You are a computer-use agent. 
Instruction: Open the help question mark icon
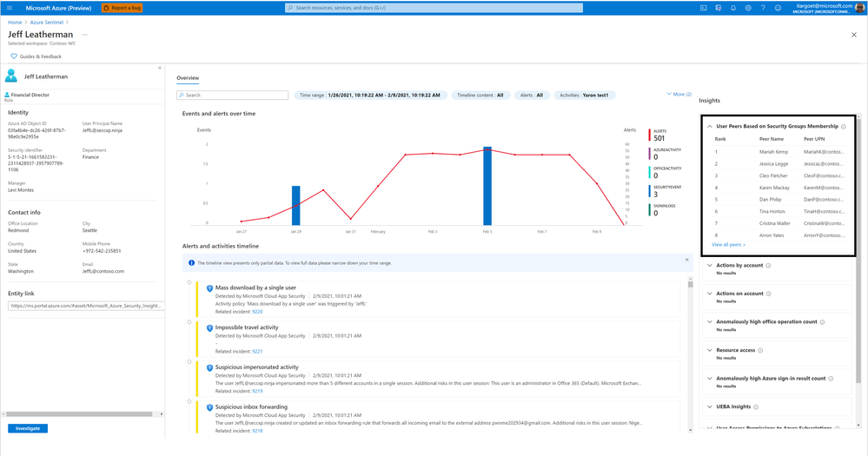[x=763, y=8]
